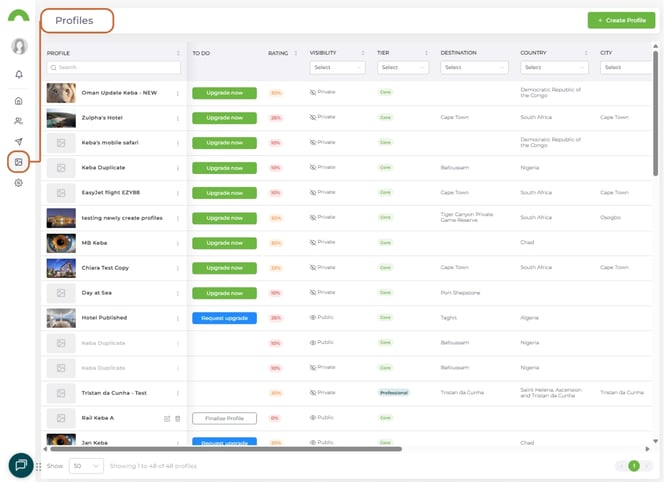The height and width of the screenshot is (482, 670).
Task: Click the paper plane send icon
Action: (18, 142)
